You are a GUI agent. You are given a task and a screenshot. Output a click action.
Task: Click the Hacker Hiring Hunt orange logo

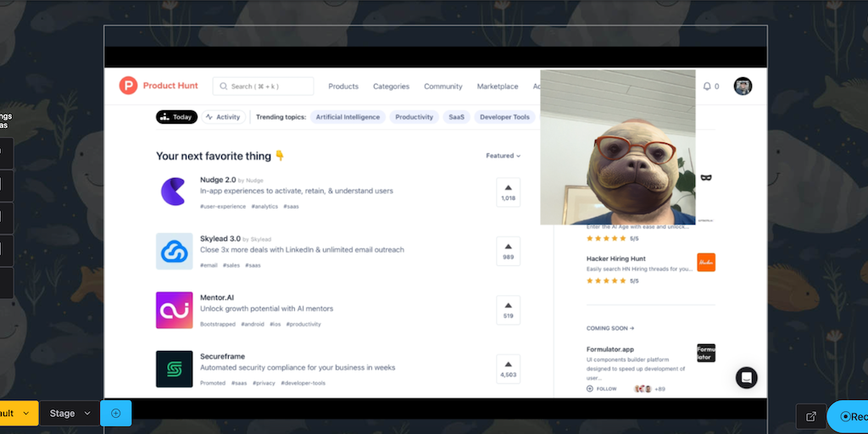pos(706,263)
